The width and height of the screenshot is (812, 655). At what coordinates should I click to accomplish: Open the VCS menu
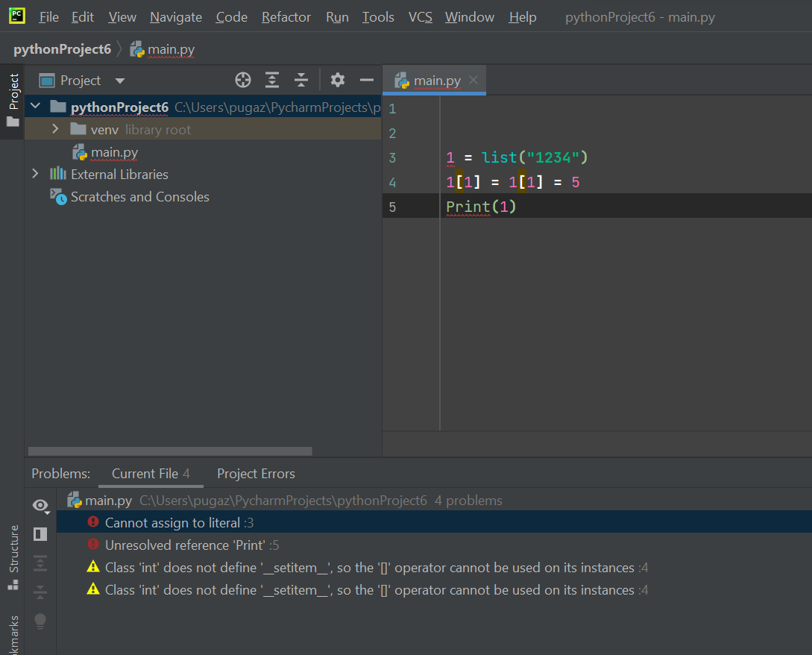[420, 17]
